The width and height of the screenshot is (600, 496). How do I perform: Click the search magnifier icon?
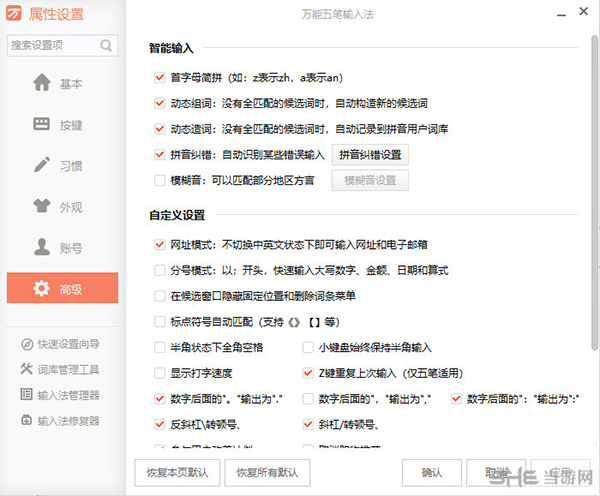[x=106, y=46]
